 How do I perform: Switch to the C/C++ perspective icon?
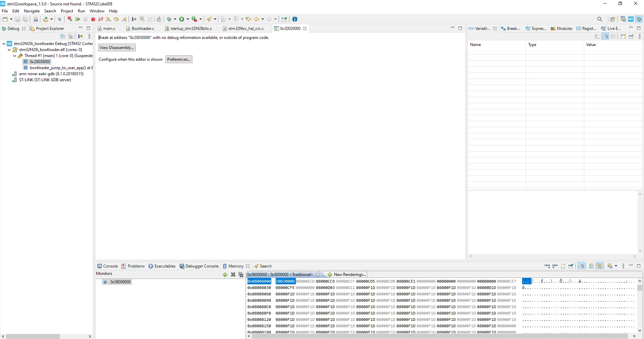click(623, 19)
